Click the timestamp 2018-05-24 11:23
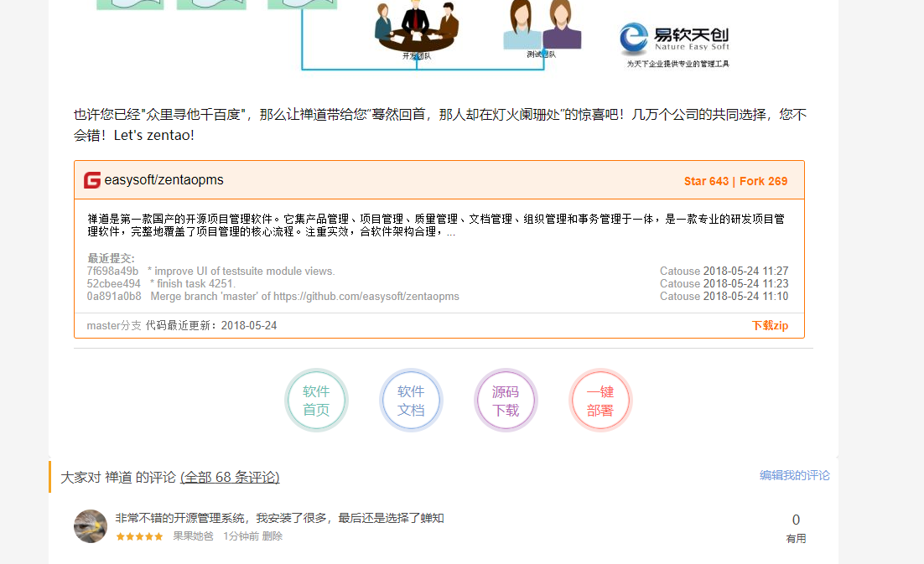The width and height of the screenshot is (924, 564). coord(745,284)
